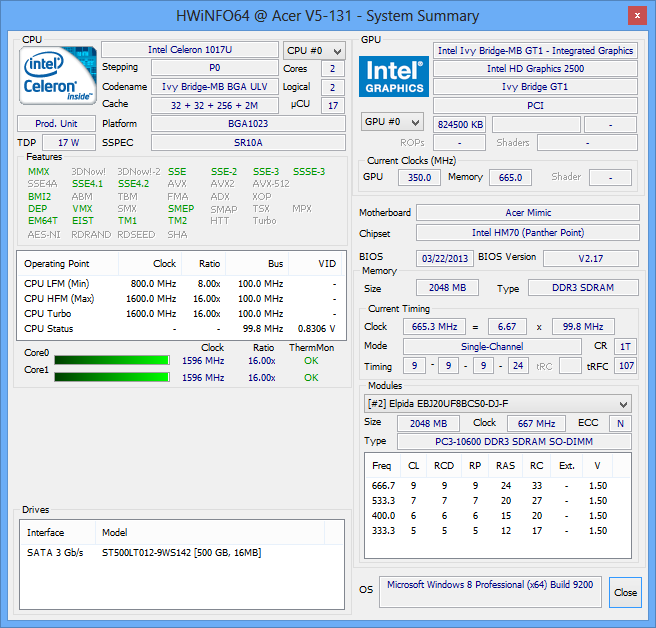Click the EM64T feature label

click(43, 220)
